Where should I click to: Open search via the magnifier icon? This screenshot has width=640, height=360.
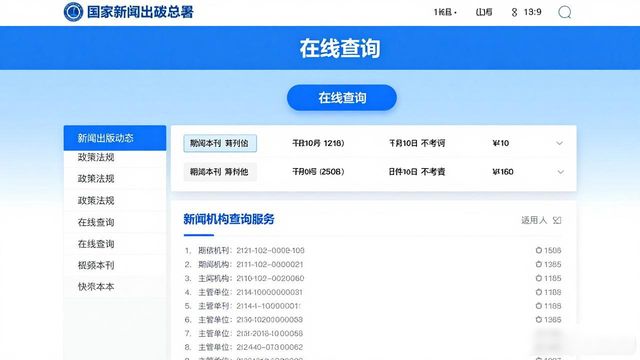564,12
